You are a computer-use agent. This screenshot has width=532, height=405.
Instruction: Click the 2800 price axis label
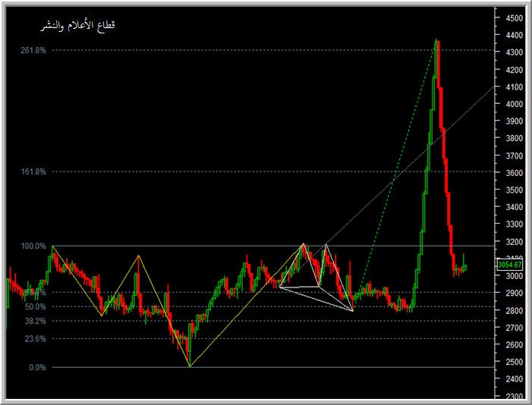pos(513,311)
